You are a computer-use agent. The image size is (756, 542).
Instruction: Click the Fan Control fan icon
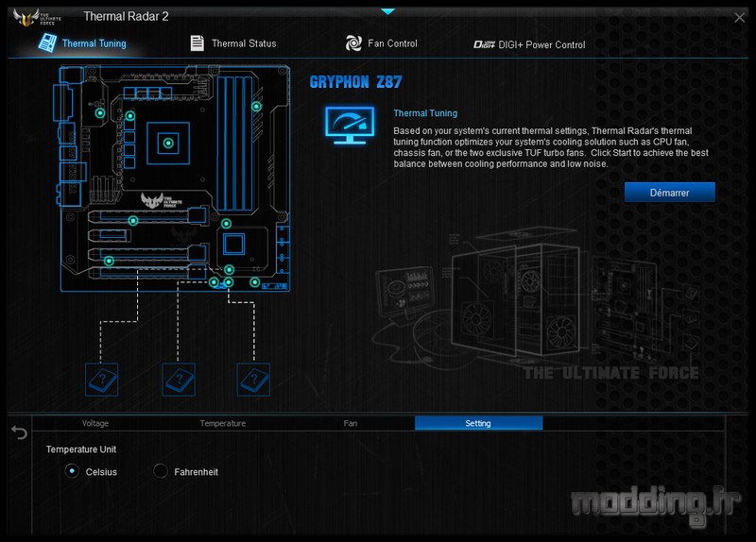(x=353, y=43)
